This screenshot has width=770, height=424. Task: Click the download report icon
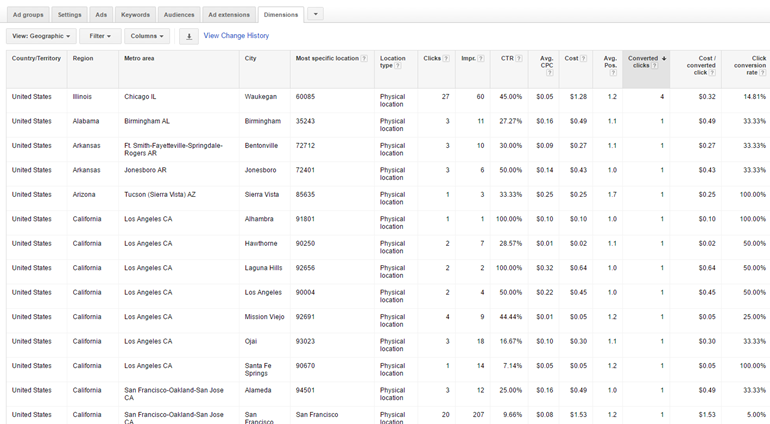coord(188,36)
